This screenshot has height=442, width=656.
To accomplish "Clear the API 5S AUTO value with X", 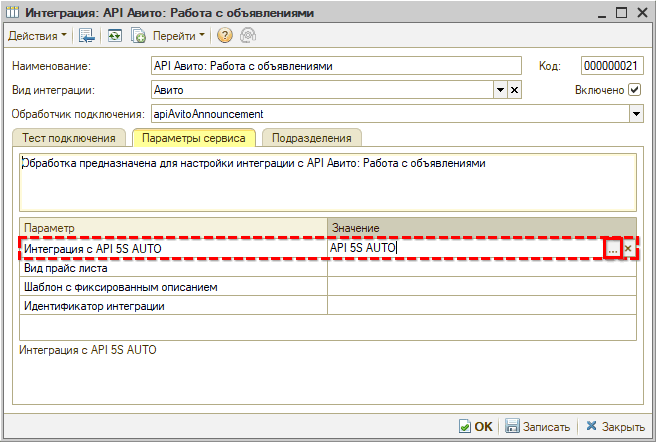I will click(628, 248).
